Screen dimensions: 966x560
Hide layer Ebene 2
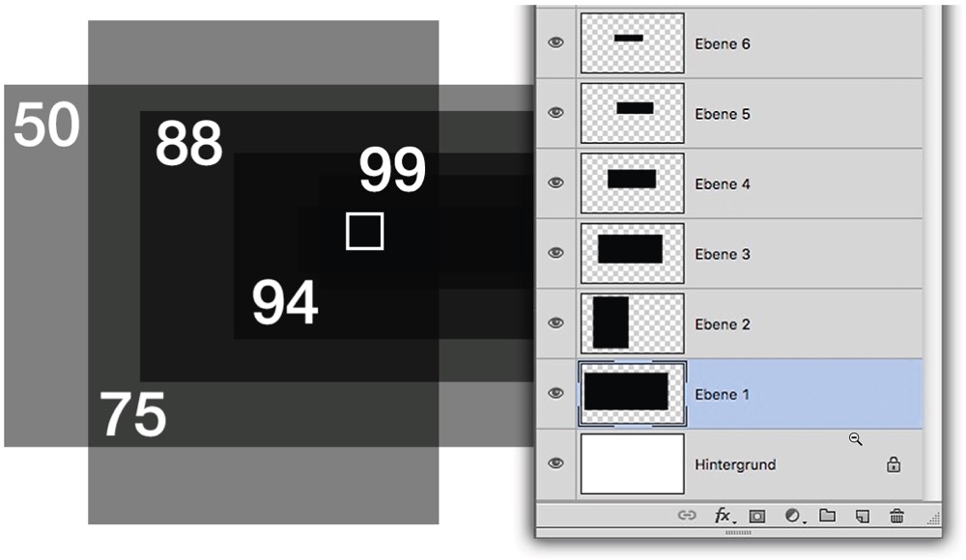[555, 322]
